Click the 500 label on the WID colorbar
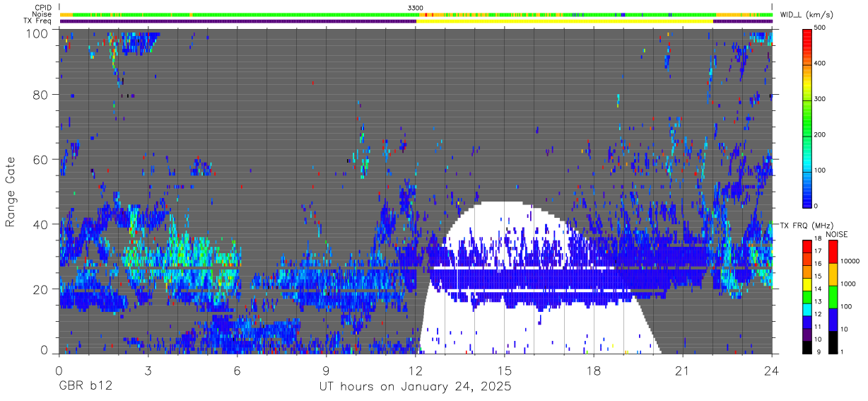 click(x=821, y=28)
